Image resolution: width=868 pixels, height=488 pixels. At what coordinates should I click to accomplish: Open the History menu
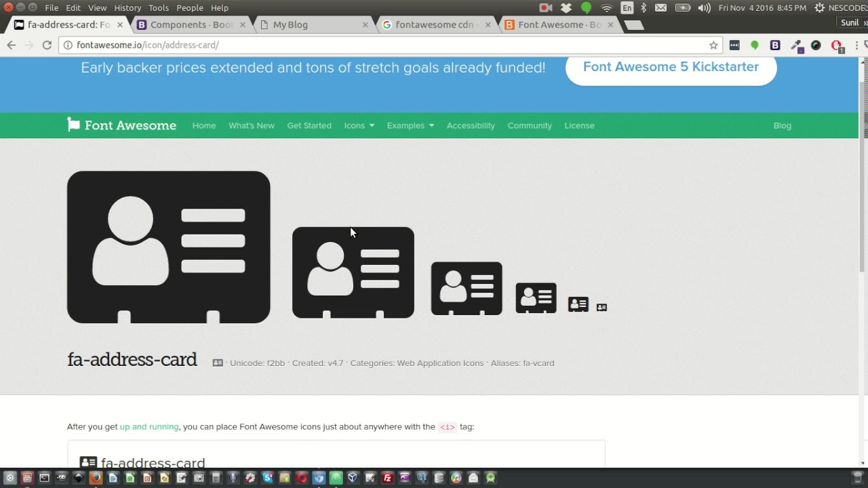click(127, 8)
